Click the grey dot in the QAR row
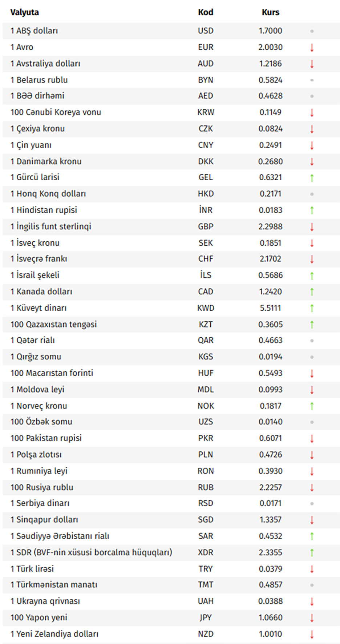 (312, 341)
